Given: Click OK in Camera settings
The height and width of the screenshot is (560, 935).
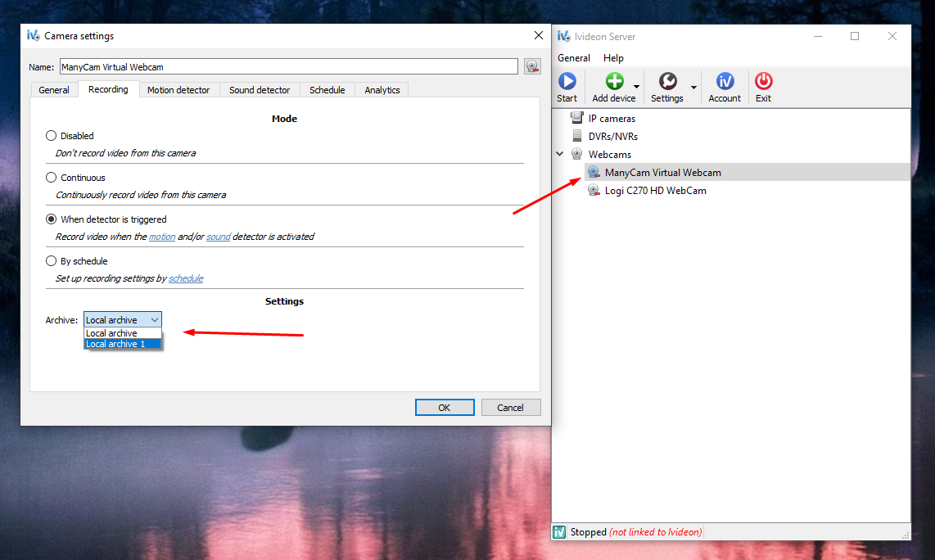Looking at the screenshot, I should [445, 408].
